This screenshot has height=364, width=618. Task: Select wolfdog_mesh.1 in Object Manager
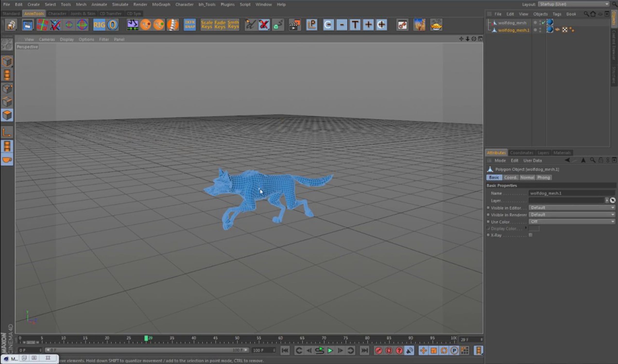point(514,30)
